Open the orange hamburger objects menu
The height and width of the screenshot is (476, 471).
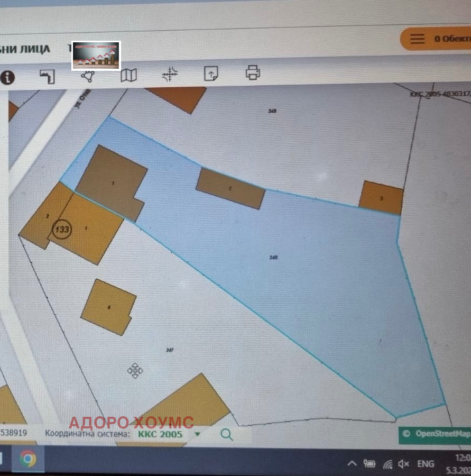(x=418, y=39)
